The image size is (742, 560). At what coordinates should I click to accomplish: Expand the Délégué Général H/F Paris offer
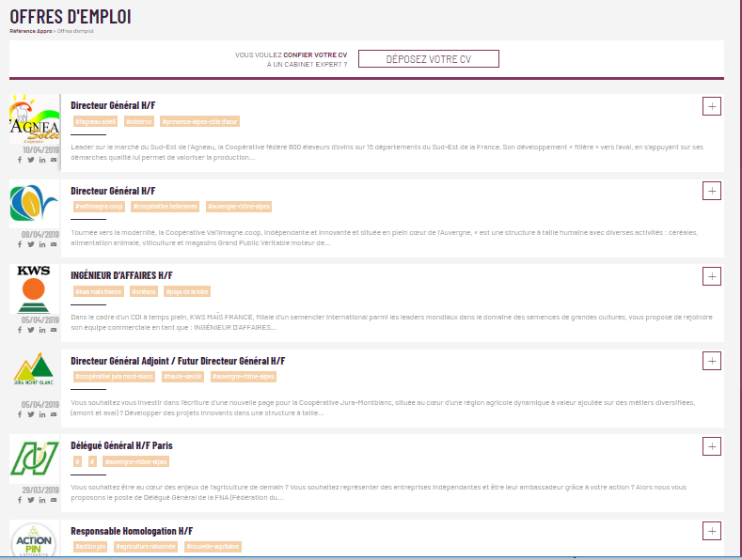(x=712, y=446)
